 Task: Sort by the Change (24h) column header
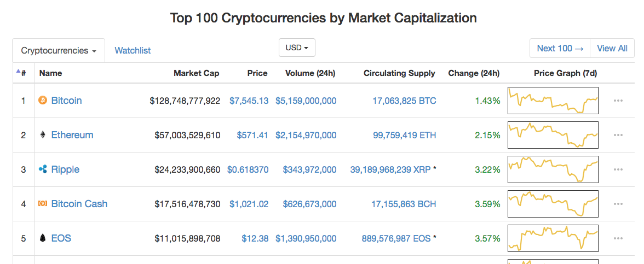(x=474, y=73)
